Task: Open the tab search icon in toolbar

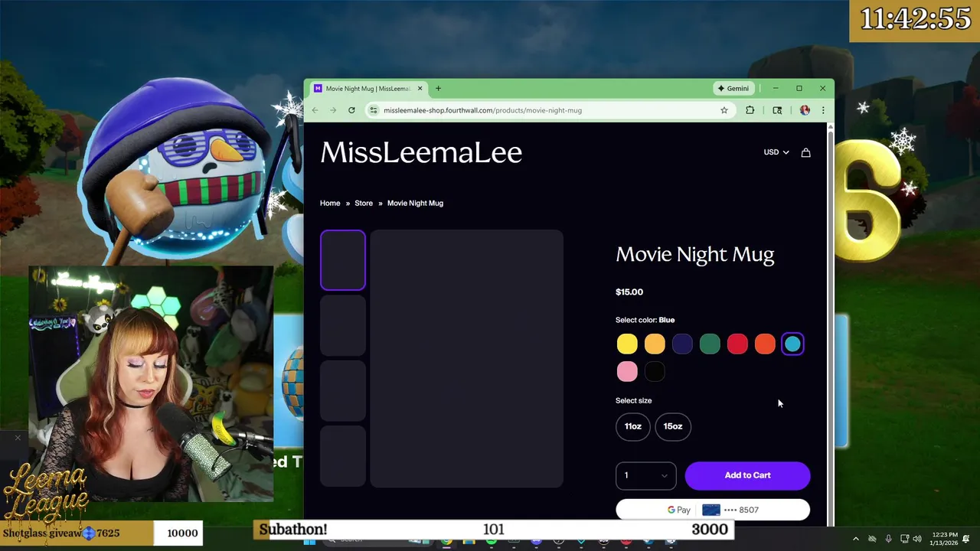Action: click(x=777, y=110)
